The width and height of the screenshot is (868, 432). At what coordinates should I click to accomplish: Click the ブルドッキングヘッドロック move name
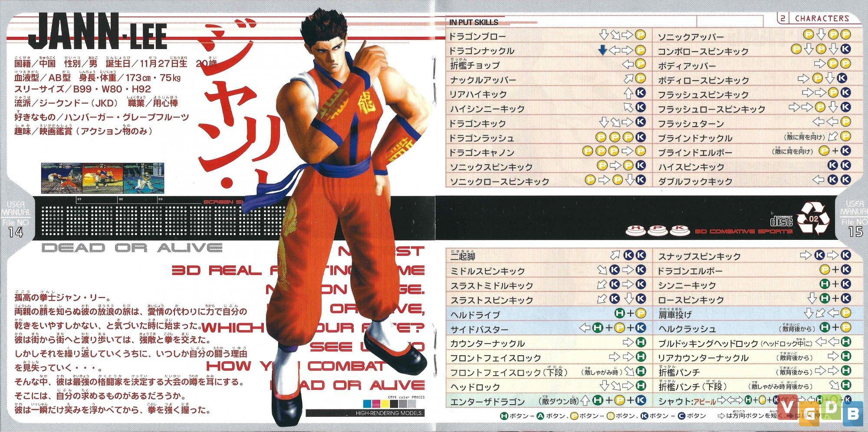708,343
